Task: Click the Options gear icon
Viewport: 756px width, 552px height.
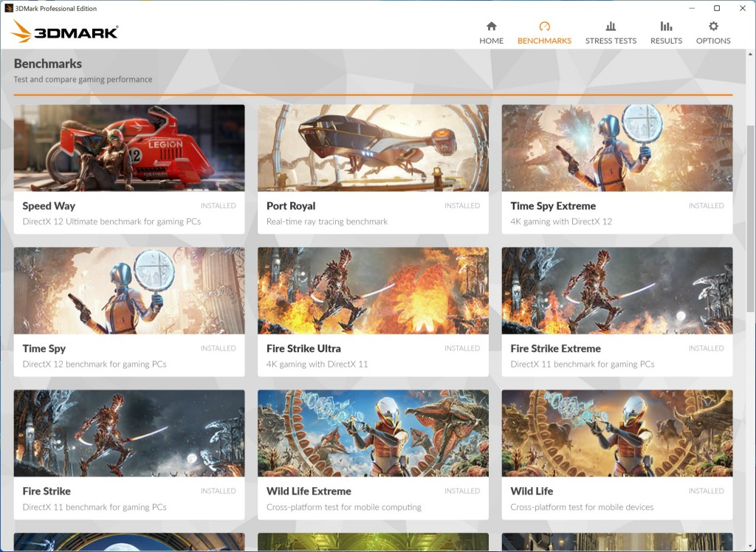Action: click(714, 26)
